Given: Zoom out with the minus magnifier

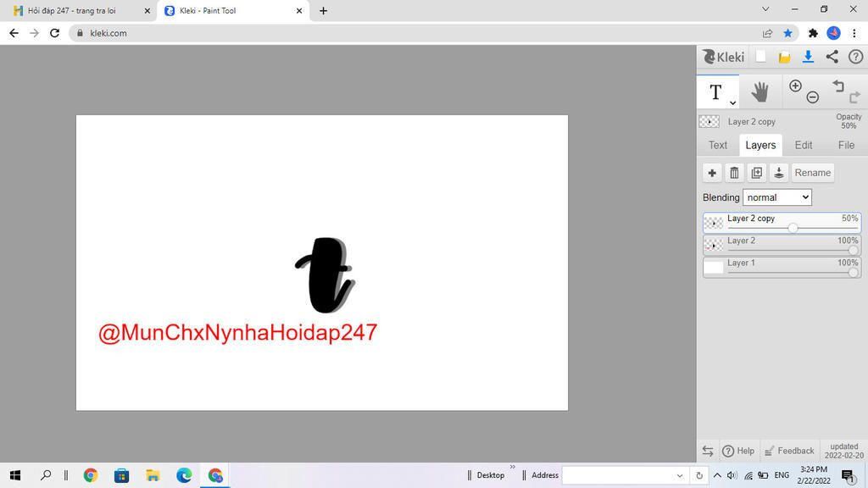Looking at the screenshot, I should coord(812,97).
